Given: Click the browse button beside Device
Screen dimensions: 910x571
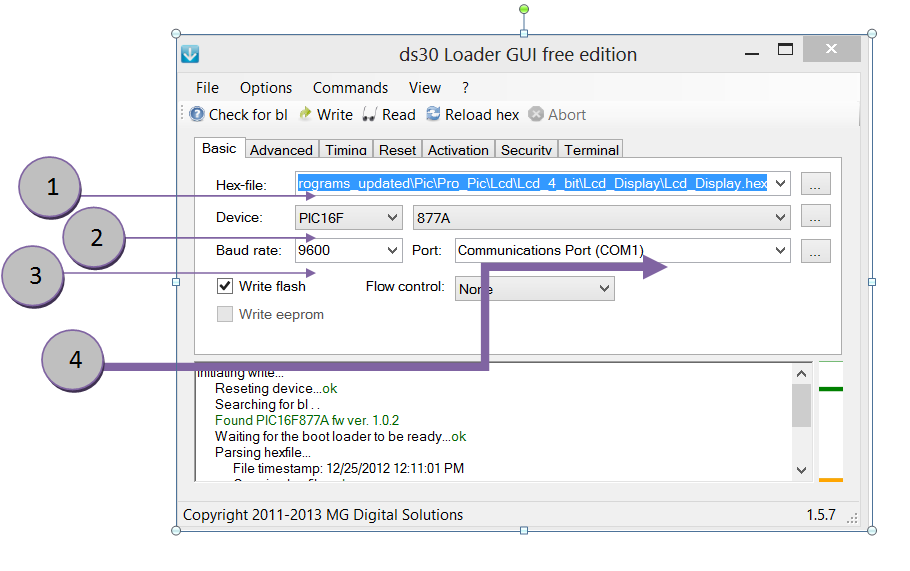Looking at the screenshot, I should [815, 216].
